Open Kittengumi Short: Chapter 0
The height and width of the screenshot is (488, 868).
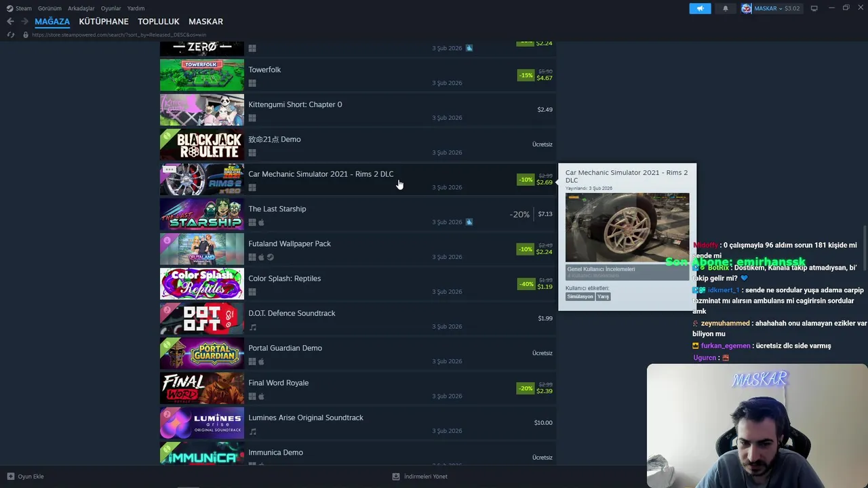[295, 104]
